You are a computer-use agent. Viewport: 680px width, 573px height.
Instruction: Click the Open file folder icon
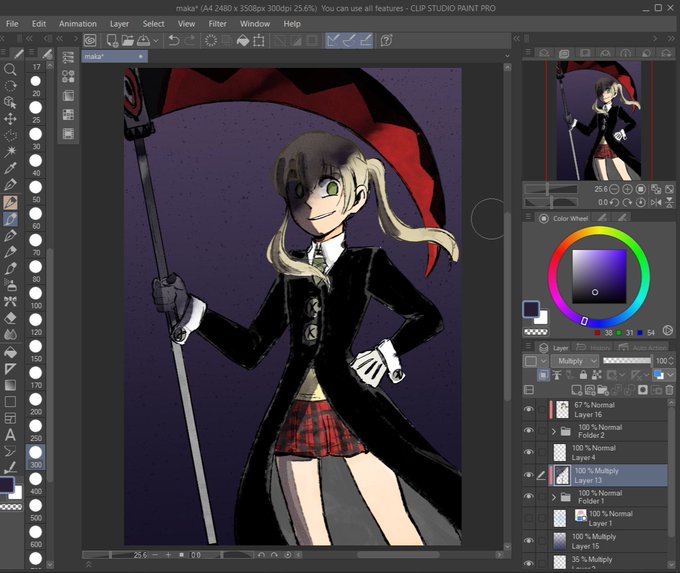pos(128,41)
